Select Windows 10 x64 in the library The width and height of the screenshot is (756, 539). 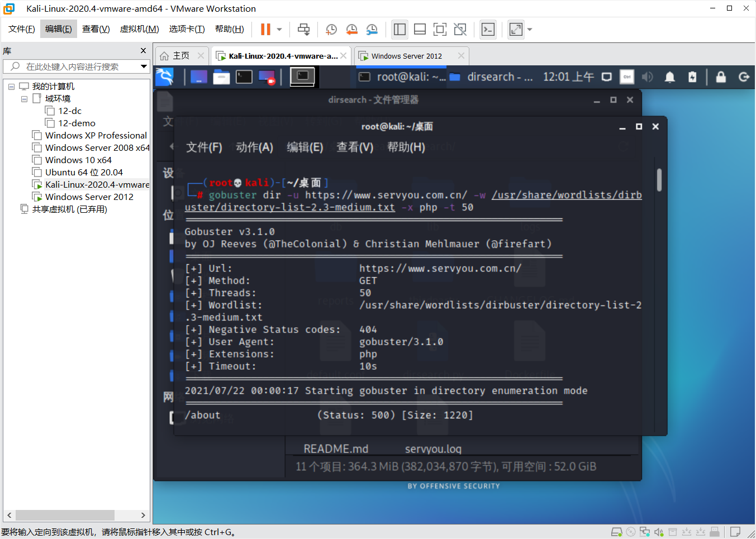[78, 160]
